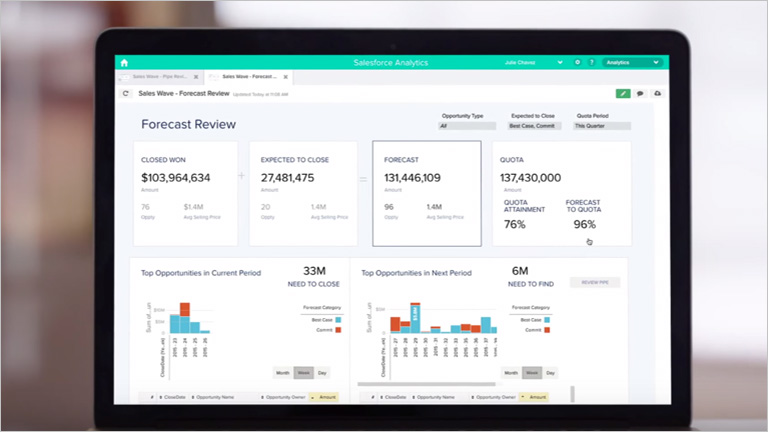Click the cloud icon beside comments
This screenshot has height=432, width=768.
pos(656,93)
